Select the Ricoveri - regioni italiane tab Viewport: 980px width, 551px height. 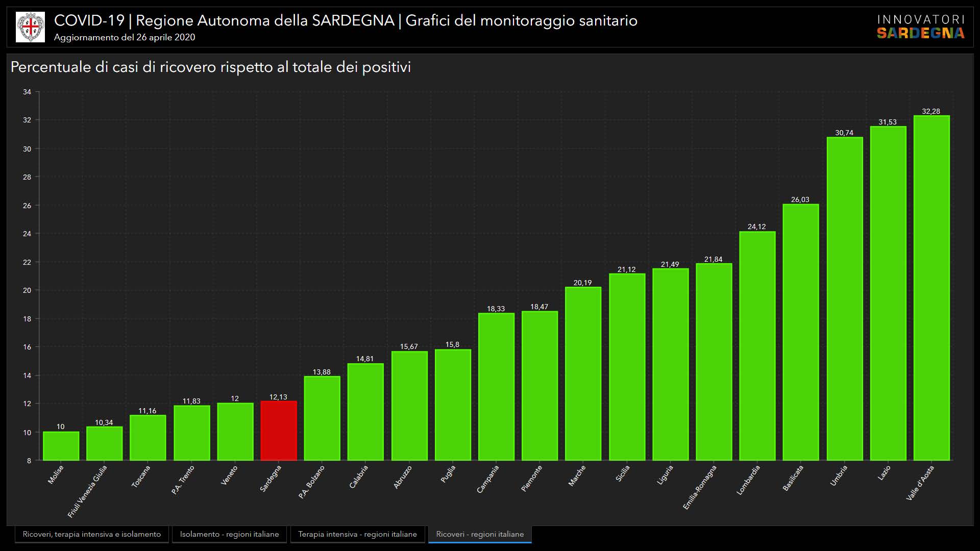pos(480,534)
